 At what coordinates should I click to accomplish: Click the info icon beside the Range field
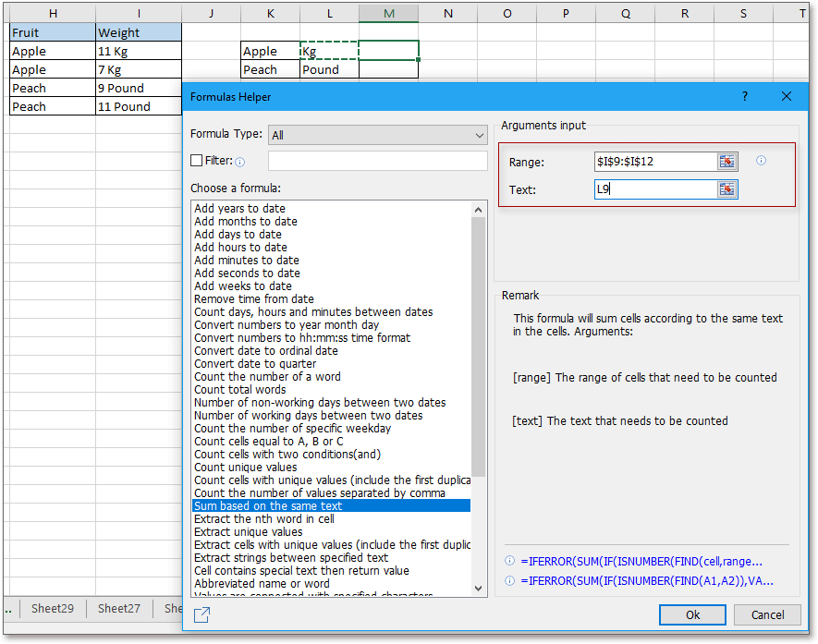pos(761,161)
